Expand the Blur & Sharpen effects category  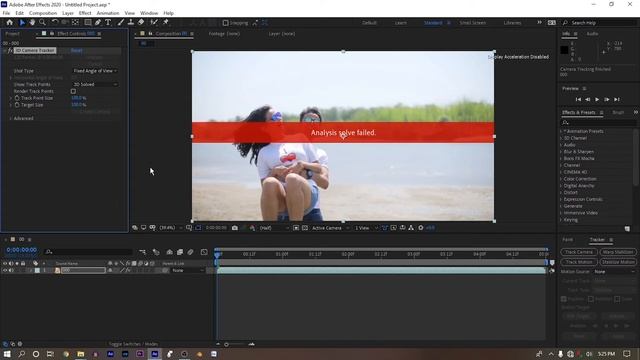[562, 151]
